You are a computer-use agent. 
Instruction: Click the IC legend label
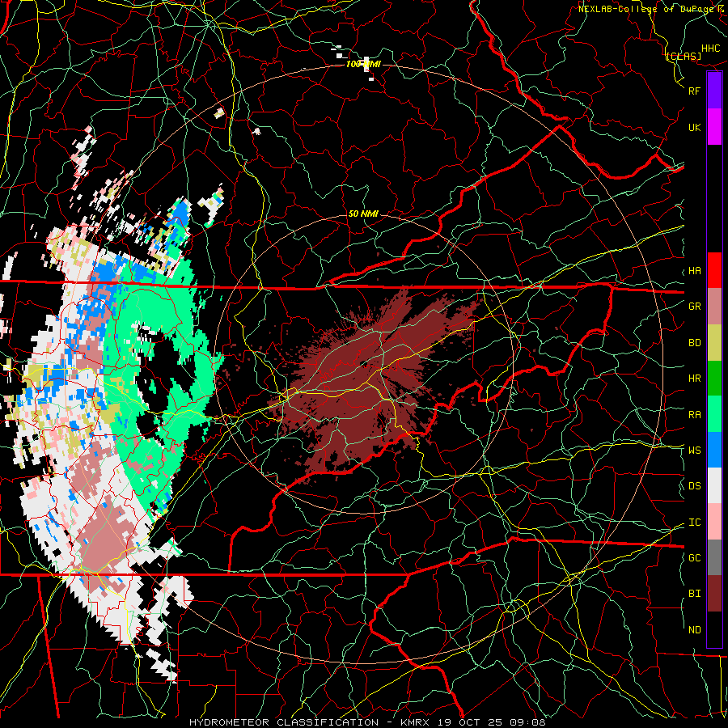695,522
